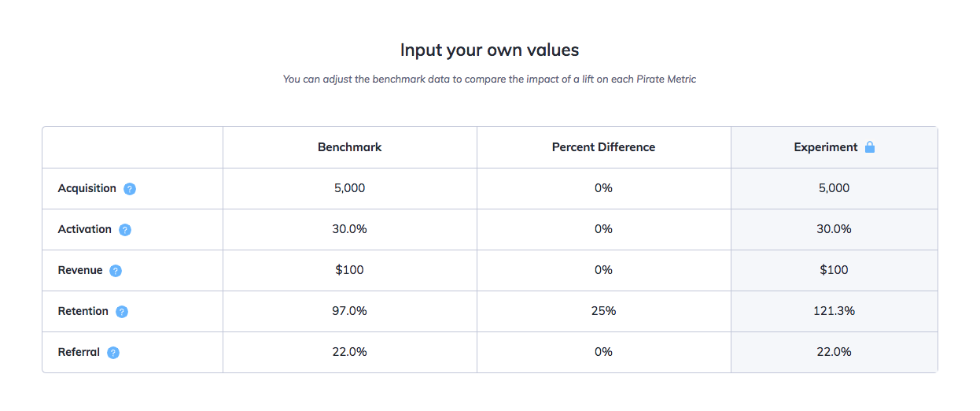Click the Referral benchmark 22.0% field

tap(350, 352)
